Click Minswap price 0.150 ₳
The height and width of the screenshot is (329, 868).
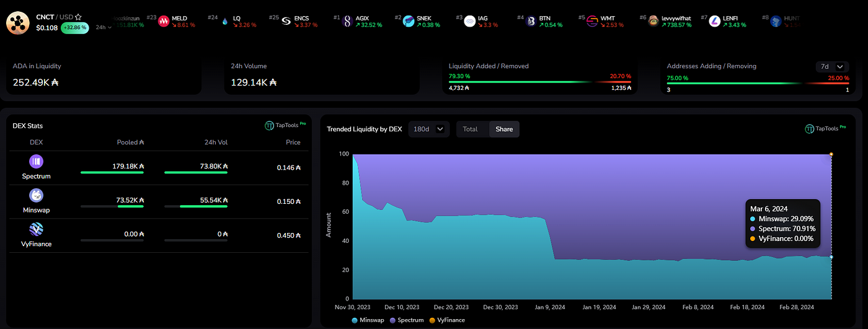pos(288,201)
